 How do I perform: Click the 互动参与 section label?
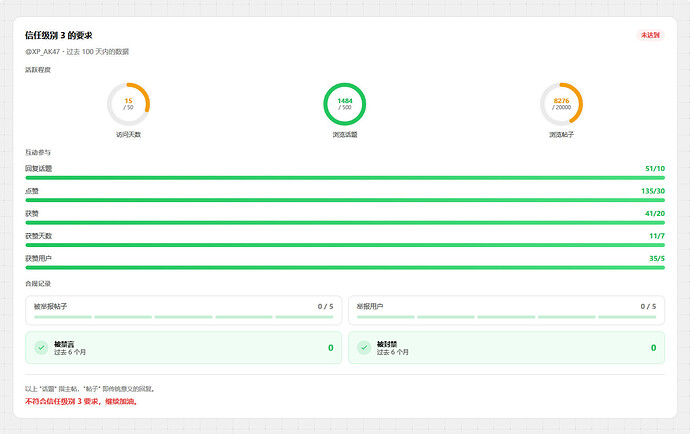coord(38,152)
